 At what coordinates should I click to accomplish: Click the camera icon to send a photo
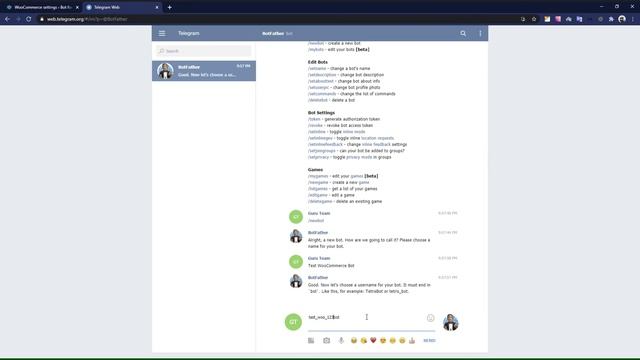pyautogui.click(x=327, y=340)
